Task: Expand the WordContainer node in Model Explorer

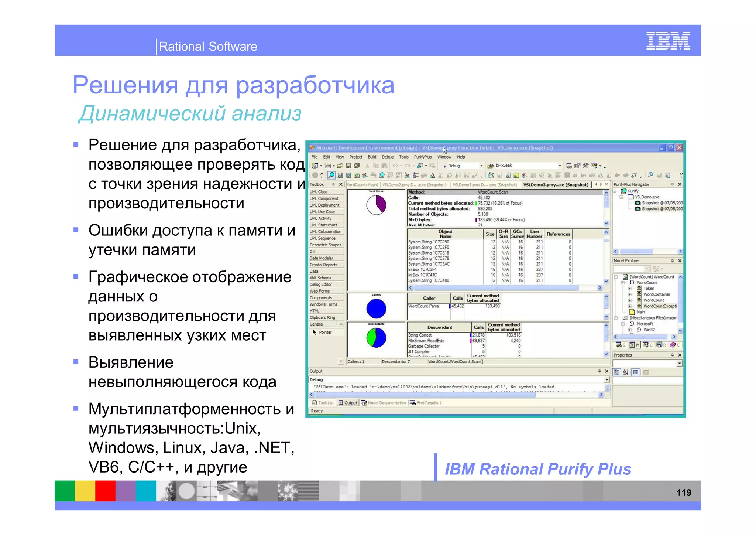Action: [x=630, y=294]
